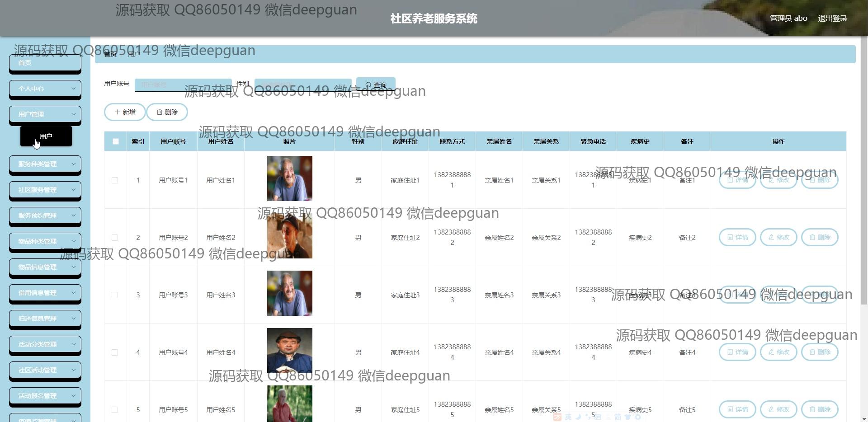The image size is (868, 422).
Task: Expand the 个人中心 sidebar menu
Action: (x=45, y=89)
